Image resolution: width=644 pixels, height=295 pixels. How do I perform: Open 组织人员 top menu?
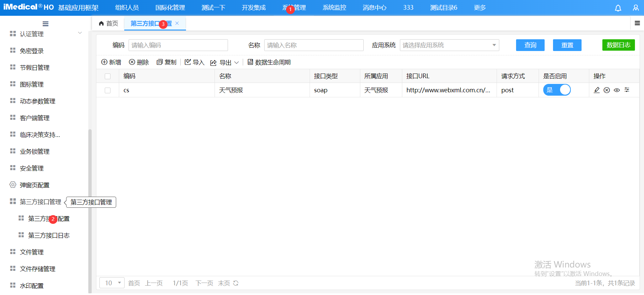tap(127, 8)
